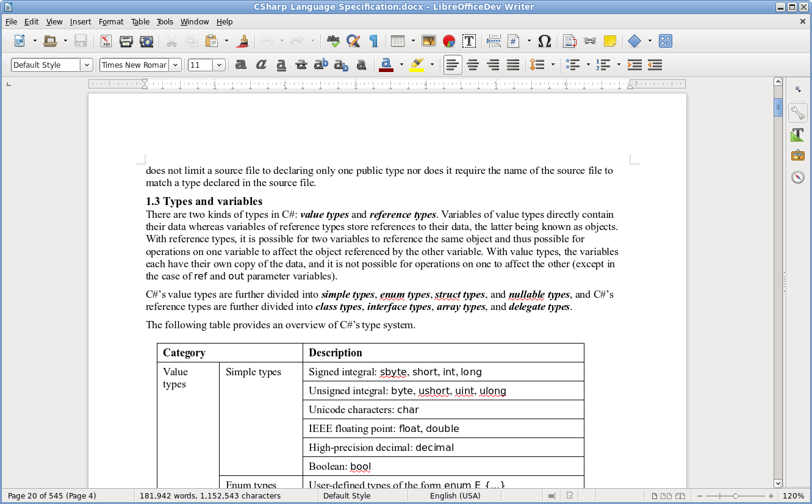Viewport: 812px width, 504px height.
Task: Open the sidebar Properties wrench icon
Action: [x=798, y=113]
